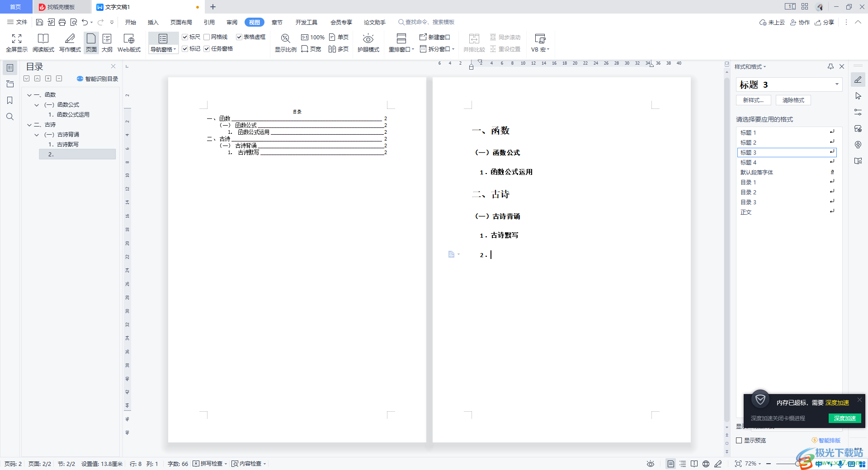Open a new window

[435, 37]
